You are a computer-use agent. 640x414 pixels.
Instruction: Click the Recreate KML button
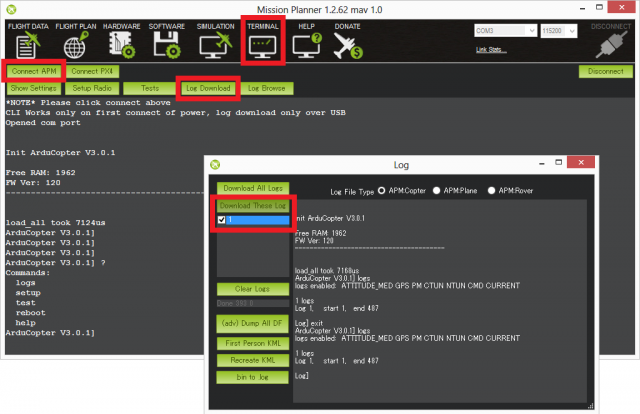(x=253, y=361)
